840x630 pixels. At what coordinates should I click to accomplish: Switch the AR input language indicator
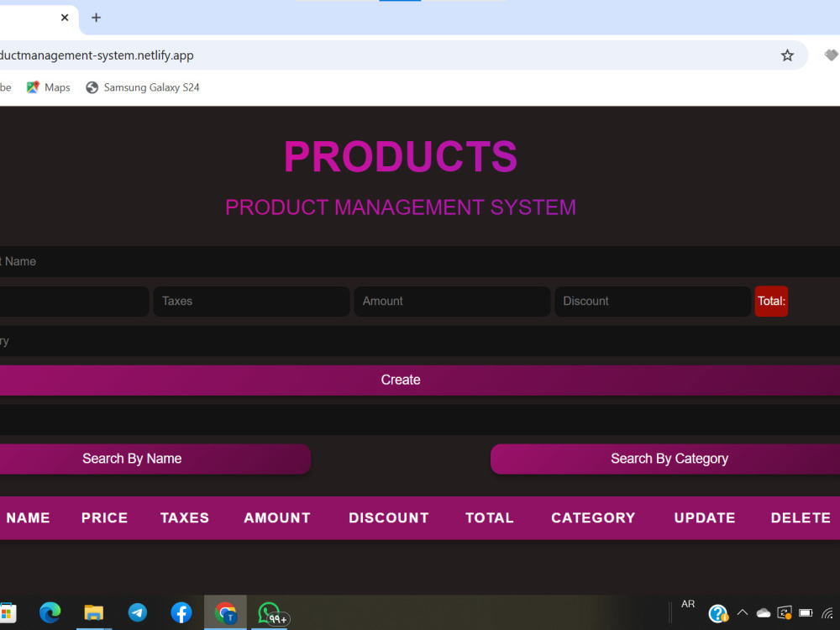coord(688,604)
